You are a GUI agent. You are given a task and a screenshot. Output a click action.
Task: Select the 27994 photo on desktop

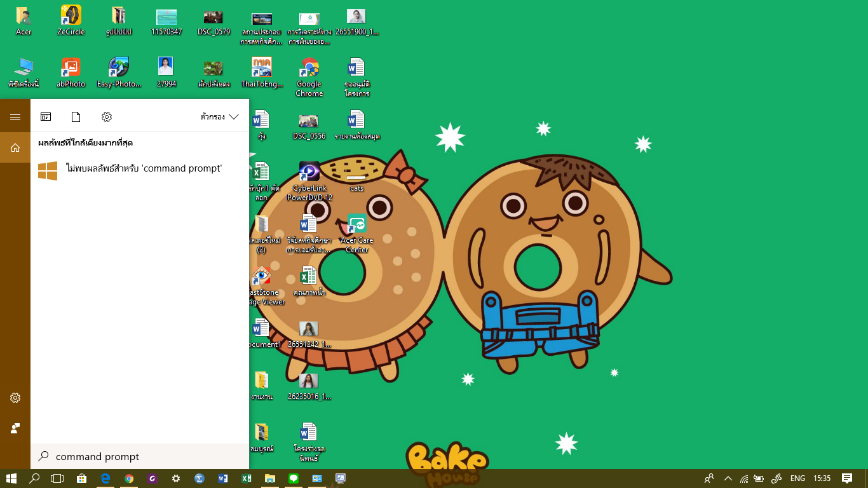pyautogui.click(x=166, y=72)
